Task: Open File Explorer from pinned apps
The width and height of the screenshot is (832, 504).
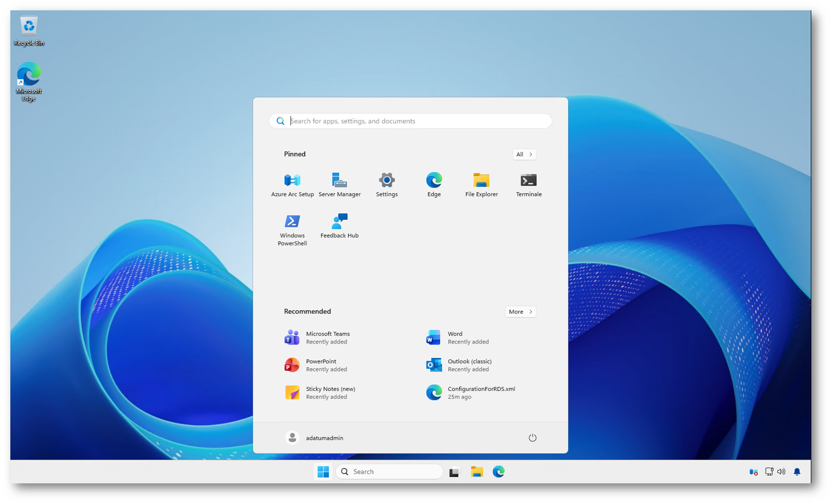Action: tap(481, 185)
